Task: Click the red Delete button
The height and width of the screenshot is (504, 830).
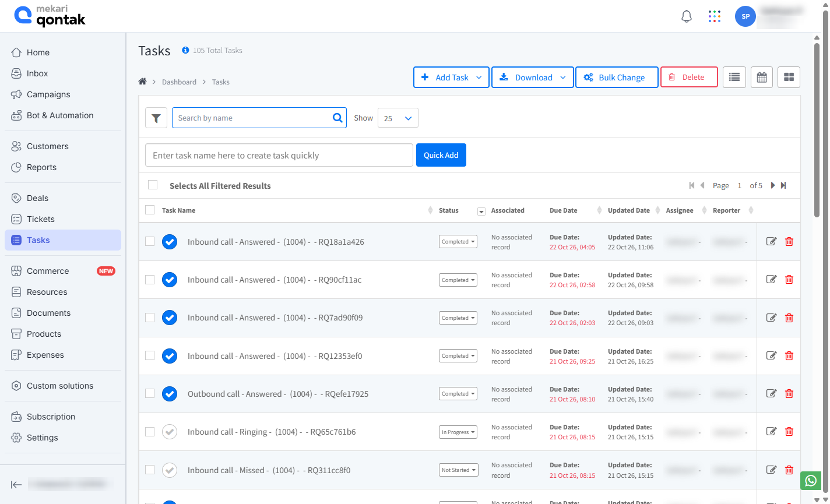Action: point(689,77)
